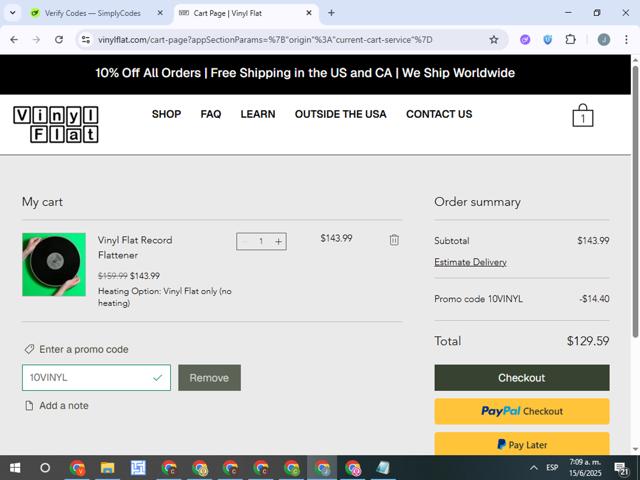Viewport: 640px width, 480px height.
Task: Switch ESP keyboard language indicator
Action: [x=552, y=468]
